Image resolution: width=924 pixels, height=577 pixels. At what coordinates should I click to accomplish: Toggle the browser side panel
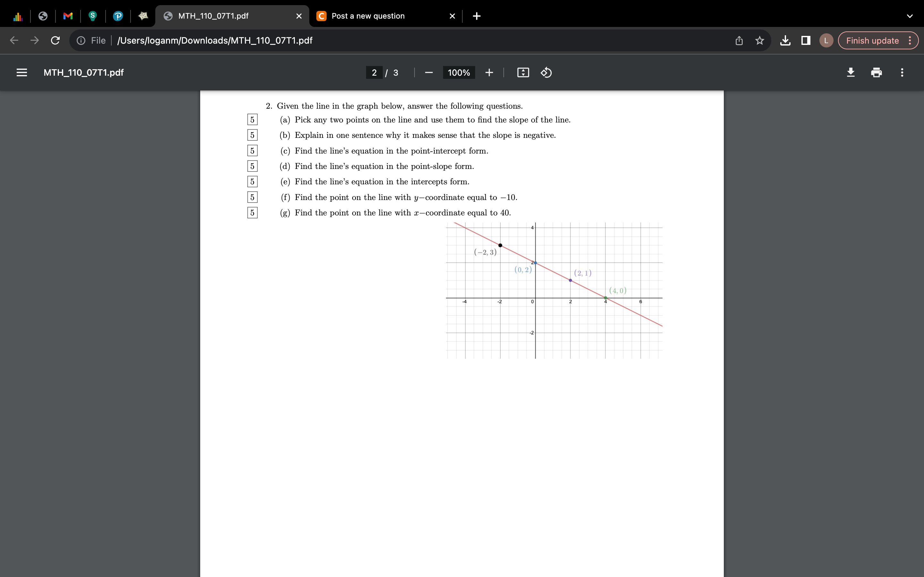point(806,40)
